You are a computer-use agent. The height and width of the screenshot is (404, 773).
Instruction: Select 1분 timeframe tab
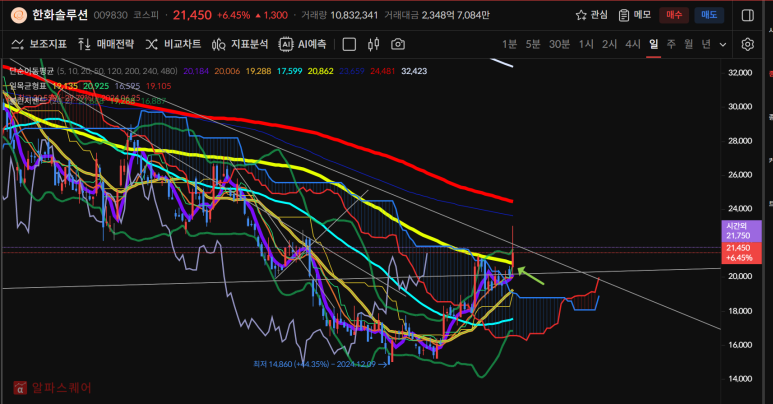[x=509, y=44]
